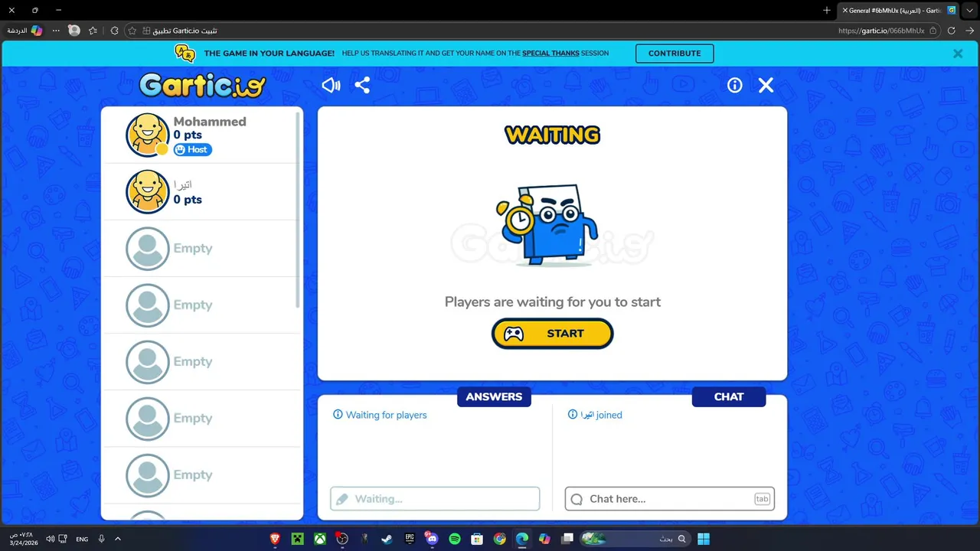Screen dimensions: 980x551
Task: Open Google Chrome from taskbar
Action: pos(499,539)
